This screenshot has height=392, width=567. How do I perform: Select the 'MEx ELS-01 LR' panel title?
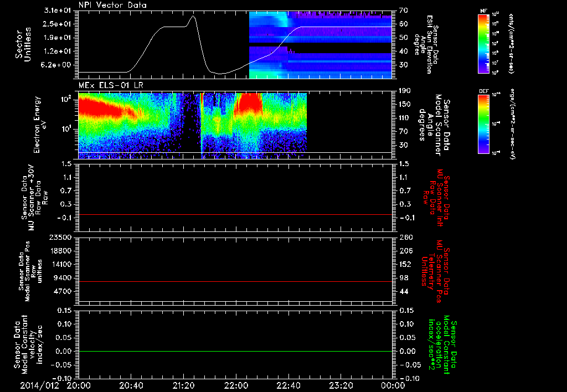(x=111, y=85)
